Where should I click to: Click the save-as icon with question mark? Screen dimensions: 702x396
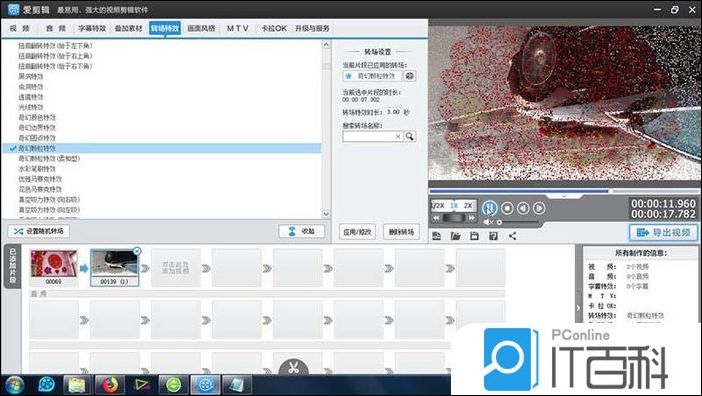tap(493, 236)
